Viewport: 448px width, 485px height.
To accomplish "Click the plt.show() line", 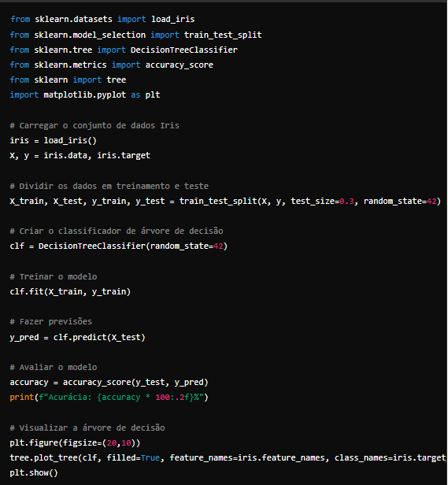I will pyautogui.click(x=34, y=473).
